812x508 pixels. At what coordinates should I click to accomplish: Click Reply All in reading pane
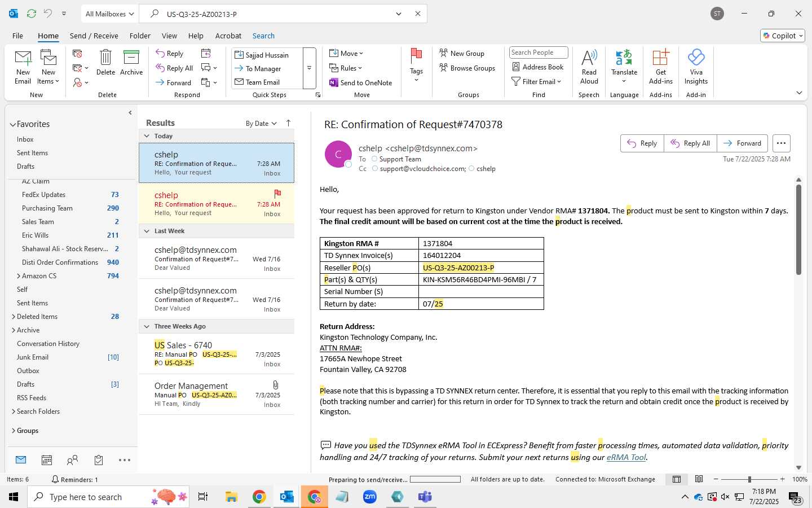point(690,143)
